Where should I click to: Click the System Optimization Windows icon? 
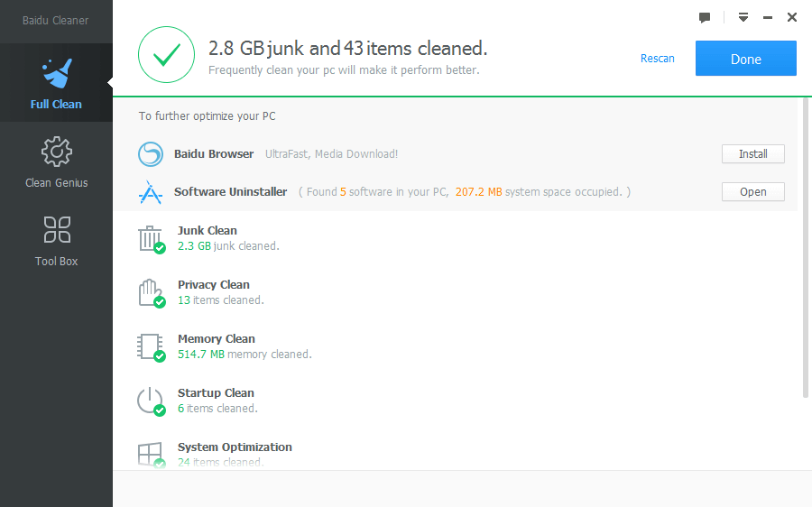tap(150, 454)
